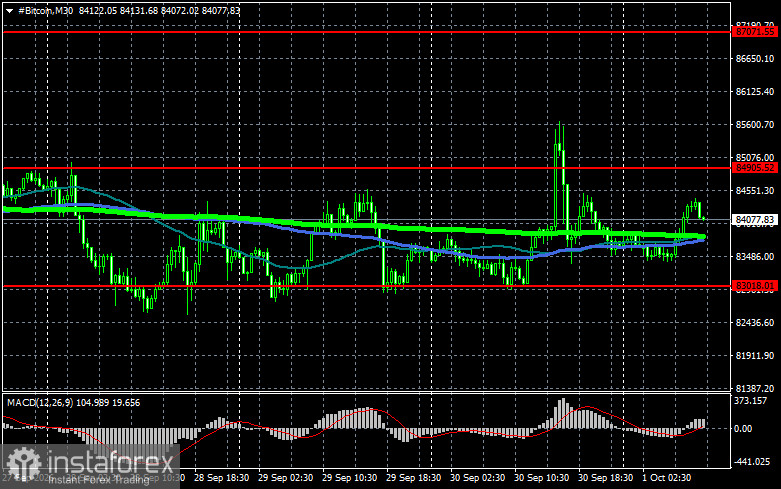Click the 30 Sep 18:30 time label
Screen dimensions: 781x489
point(606,478)
